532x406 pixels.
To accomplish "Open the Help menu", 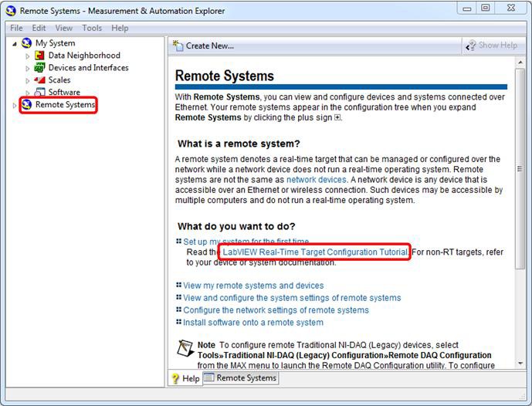I will coord(120,28).
